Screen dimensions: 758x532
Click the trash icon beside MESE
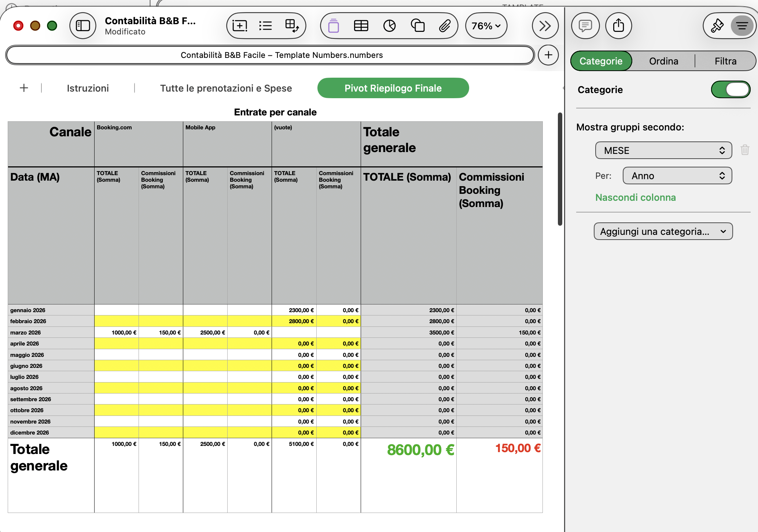click(x=745, y=150)
